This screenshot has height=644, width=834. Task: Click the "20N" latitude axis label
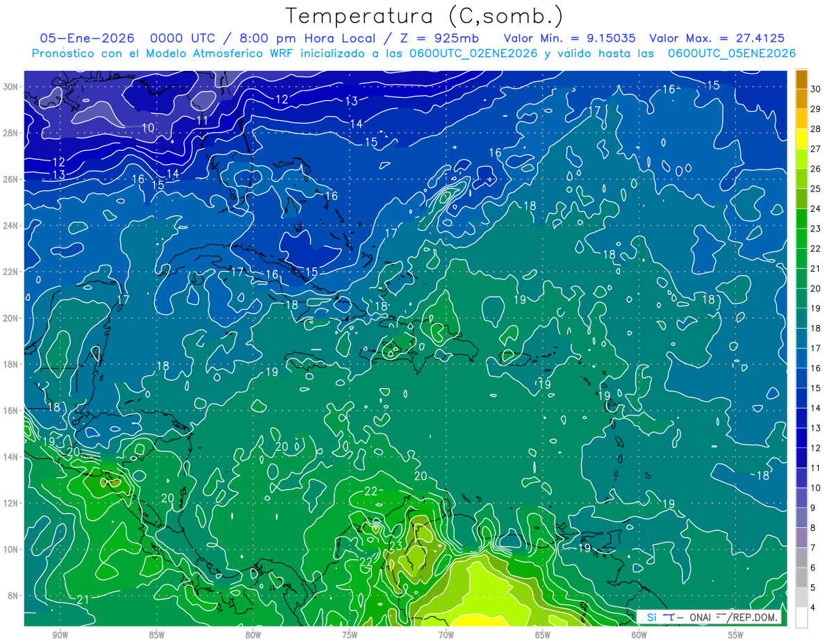pyautogui.click(x=12, y=318)
